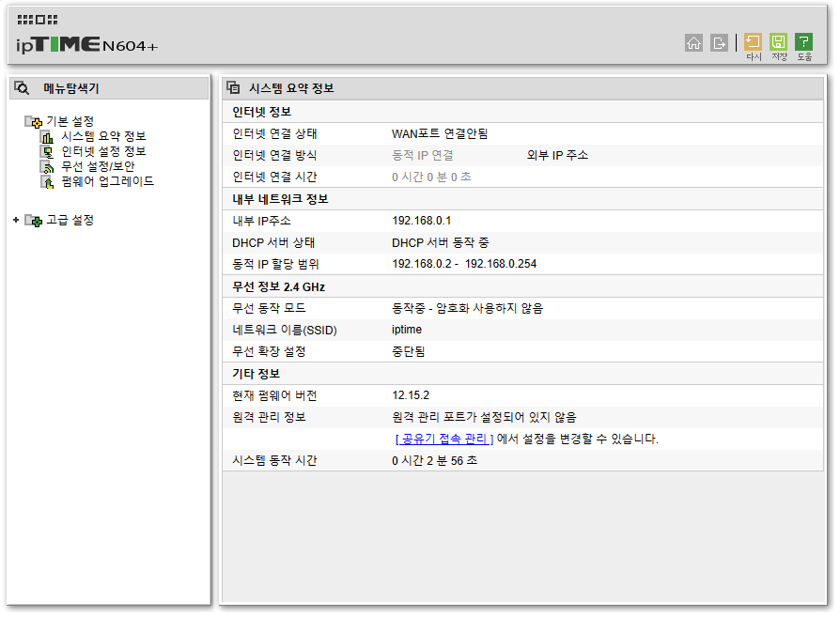Click the 무선 정보 2.4 GHz section header

(x=278, y=287)
